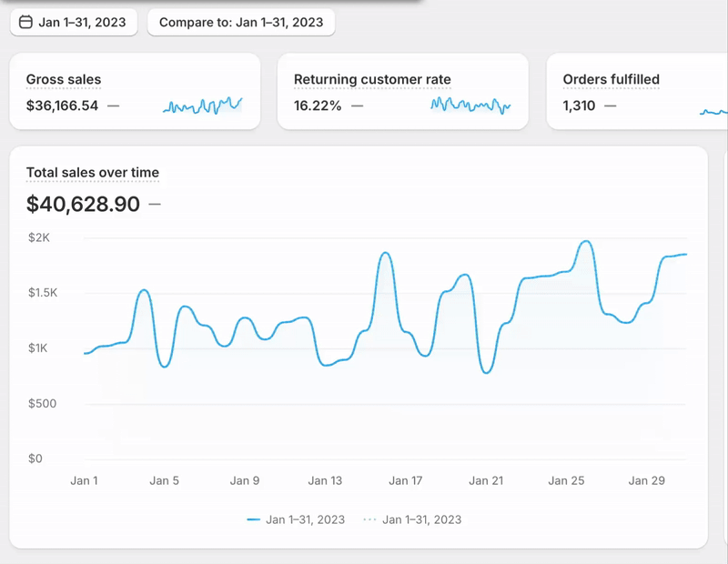Click the Gross sales sparkline chart
Screen dimensions: 728x564
coord(202,106)
